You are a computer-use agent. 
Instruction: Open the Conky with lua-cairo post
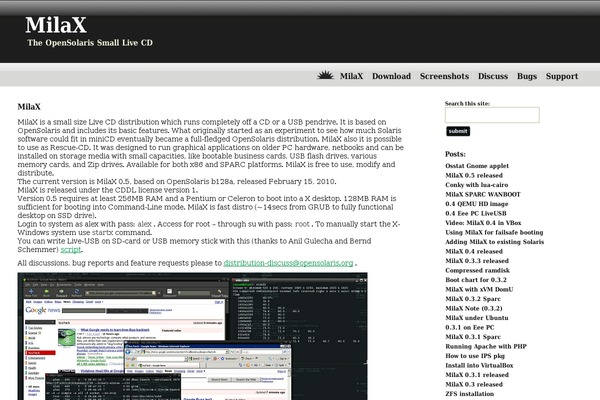[x=476, y=185]
